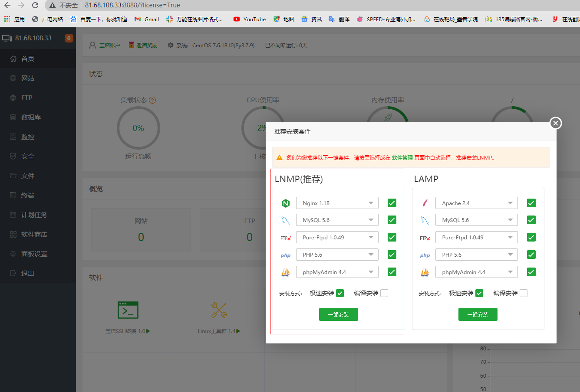Uncheck the LAMP MySQL 5.6 checkbox
580x392 pixels.
point(531,220)
